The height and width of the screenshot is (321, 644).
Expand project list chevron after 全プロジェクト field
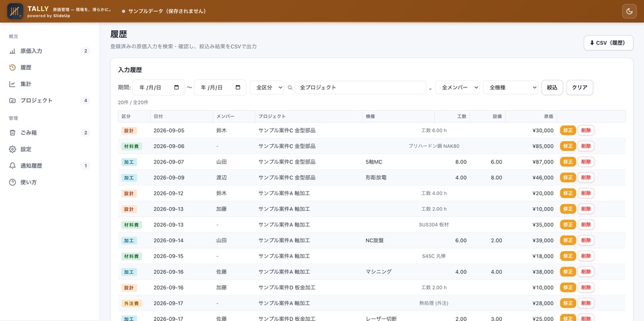pos(430,88)
